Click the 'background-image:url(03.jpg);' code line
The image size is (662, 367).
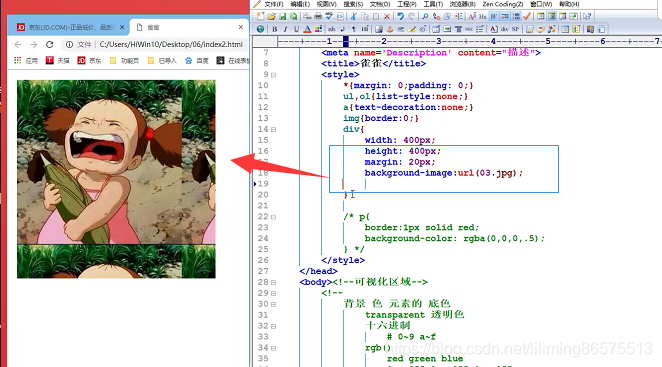tap(444, 173)
